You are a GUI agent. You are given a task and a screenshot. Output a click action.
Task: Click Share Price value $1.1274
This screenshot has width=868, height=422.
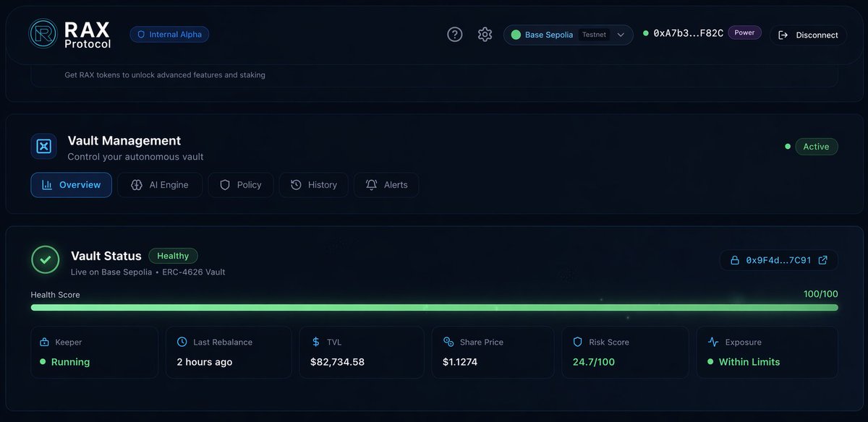(460, 361)
